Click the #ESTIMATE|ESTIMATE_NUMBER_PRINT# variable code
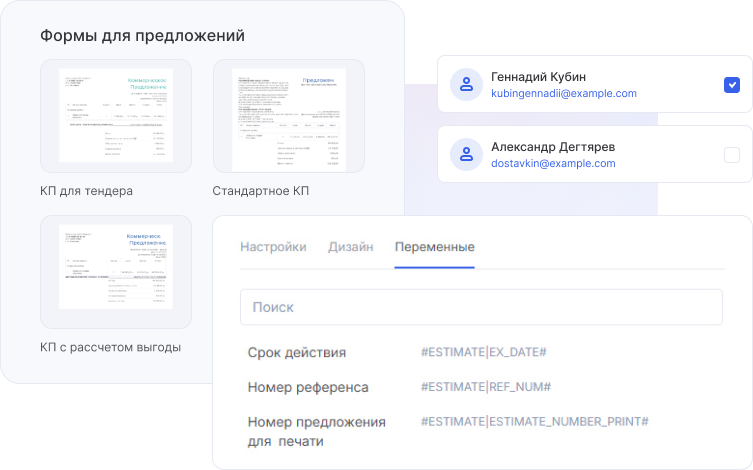This screenshot has width=753, height=470. 535,421
